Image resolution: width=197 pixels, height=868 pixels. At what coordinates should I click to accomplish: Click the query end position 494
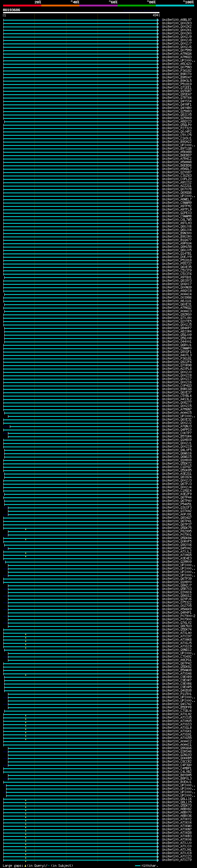(x=155, y=15)
